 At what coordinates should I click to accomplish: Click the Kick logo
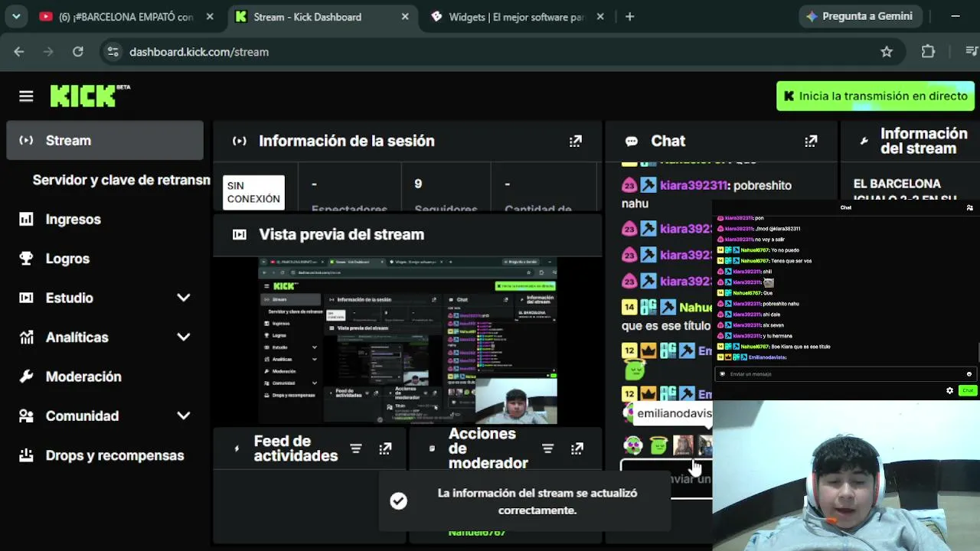pos(90,96)
